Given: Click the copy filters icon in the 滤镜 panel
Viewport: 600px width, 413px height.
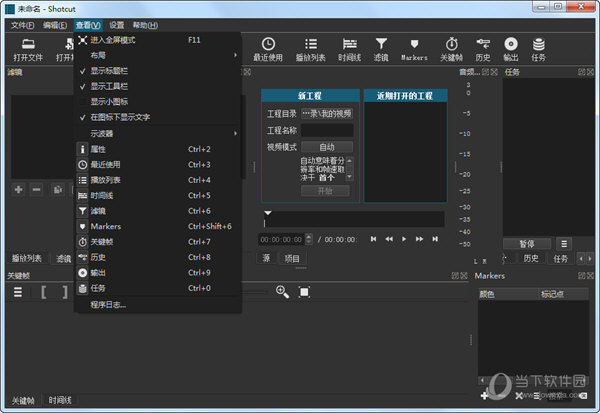Looking at the screenshot, I should coord(58,189).
